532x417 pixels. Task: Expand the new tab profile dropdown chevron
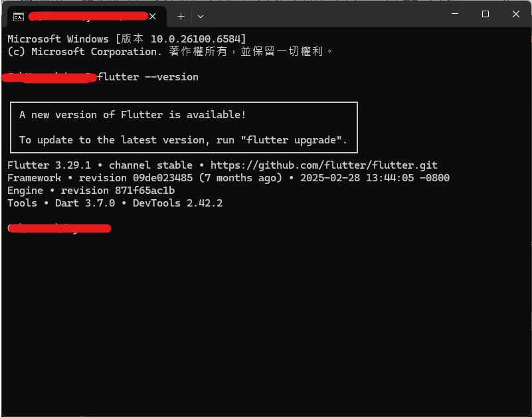(201, 17)
